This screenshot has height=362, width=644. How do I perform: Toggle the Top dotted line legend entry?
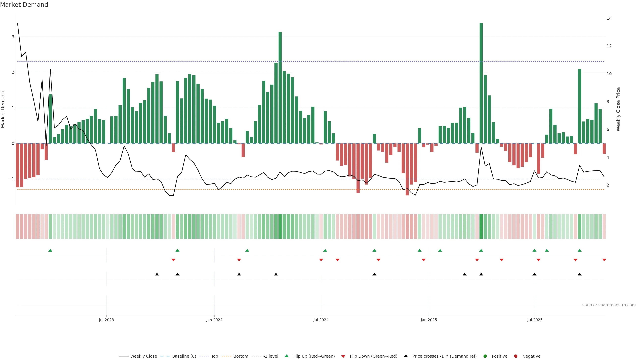[214, 356]
